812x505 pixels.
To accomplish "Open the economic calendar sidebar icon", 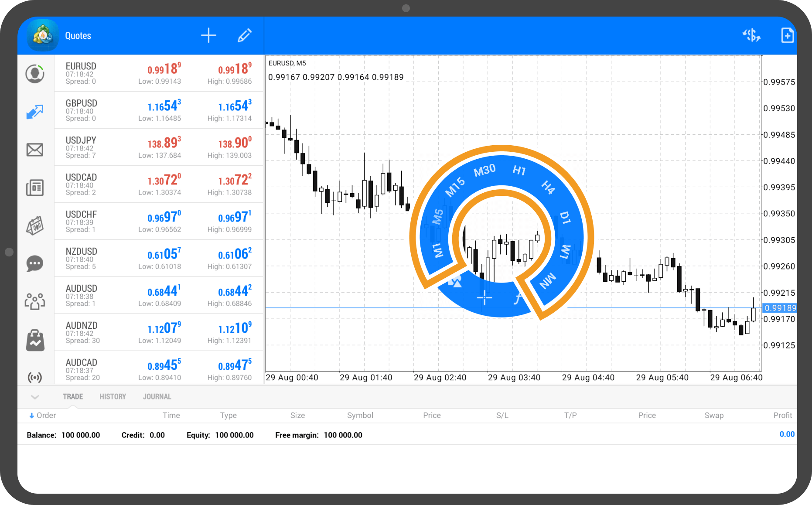I will (35, 225).
